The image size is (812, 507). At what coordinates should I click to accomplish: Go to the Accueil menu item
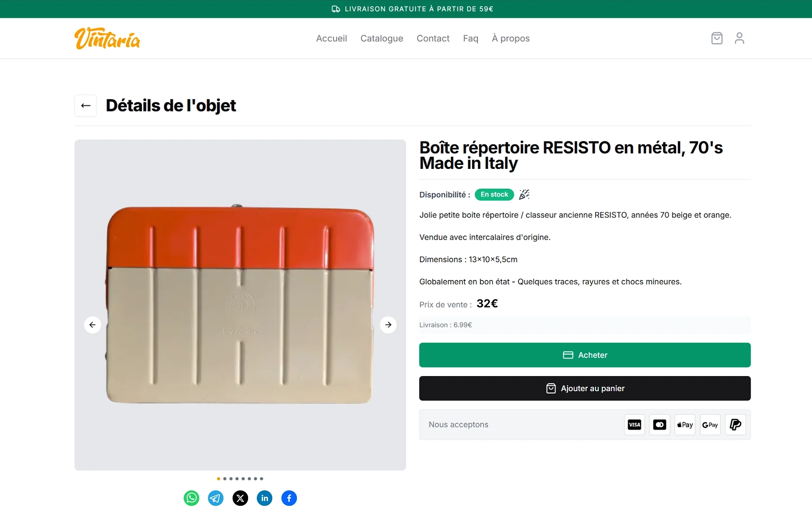(331, 38)
